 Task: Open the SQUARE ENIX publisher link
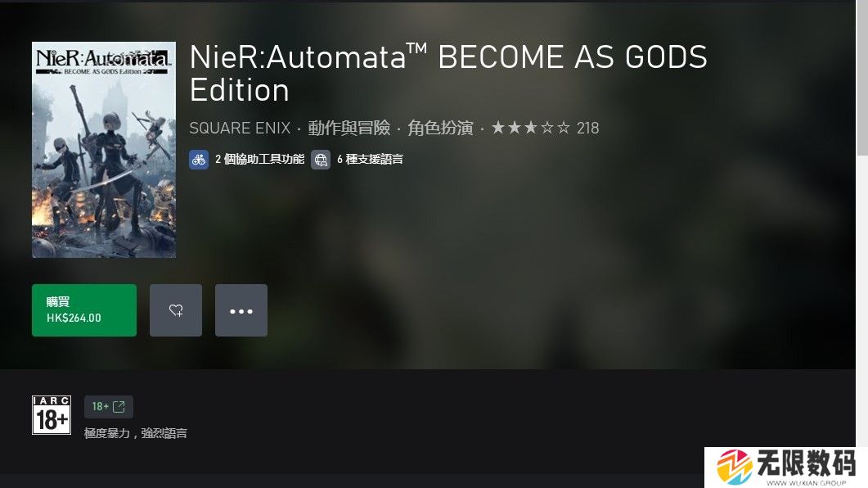coord(240,128)
